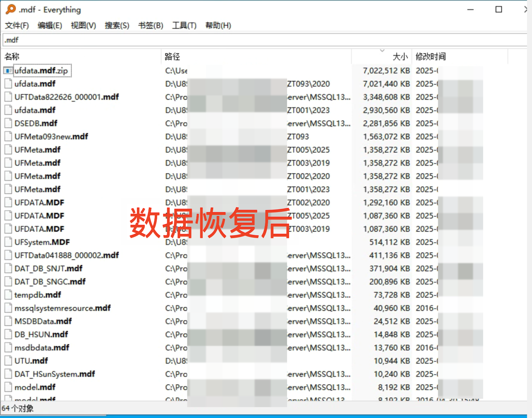
Task: Click the Everything magnifier app icon
Action: (10, 9)
